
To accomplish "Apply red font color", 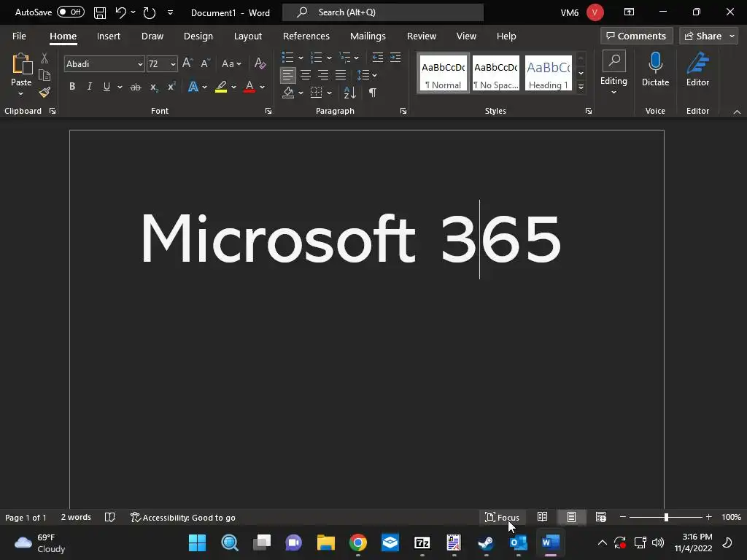I will tap(249, 87).
